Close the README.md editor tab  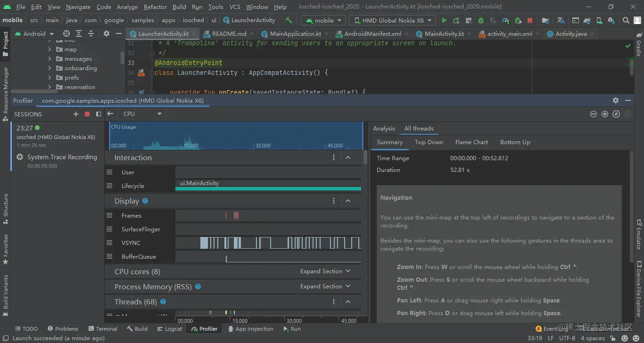(x=252, y=34)
